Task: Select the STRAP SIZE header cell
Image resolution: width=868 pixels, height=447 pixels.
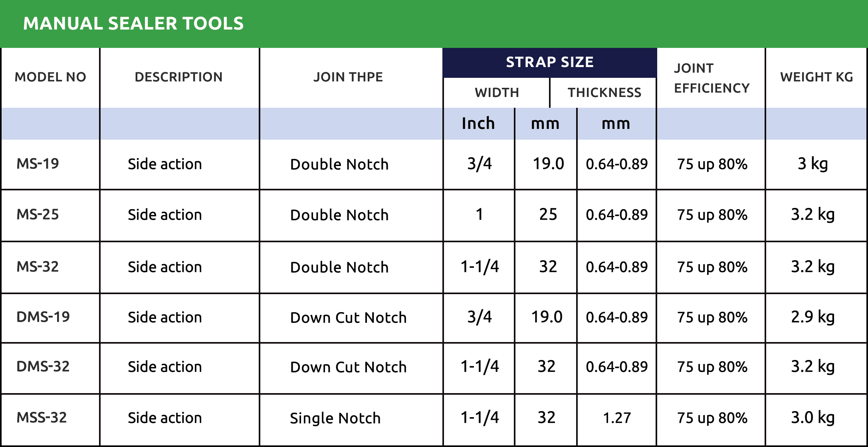Action: coord(549,62)
